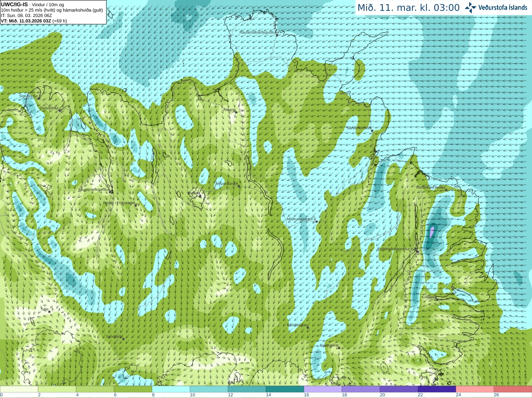Click the 14–16 m/s dark teal swatch
Screen dimensions: 532x398
285,389
